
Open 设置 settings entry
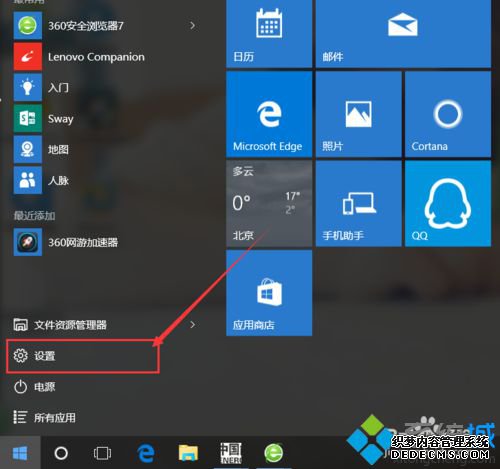coord(83,356)
